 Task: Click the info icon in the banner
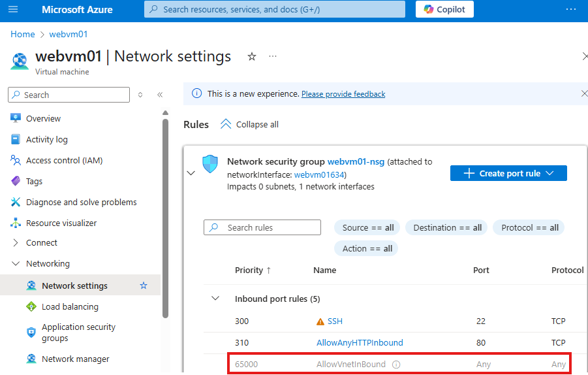pyautogui.click(x=196, y=93)
